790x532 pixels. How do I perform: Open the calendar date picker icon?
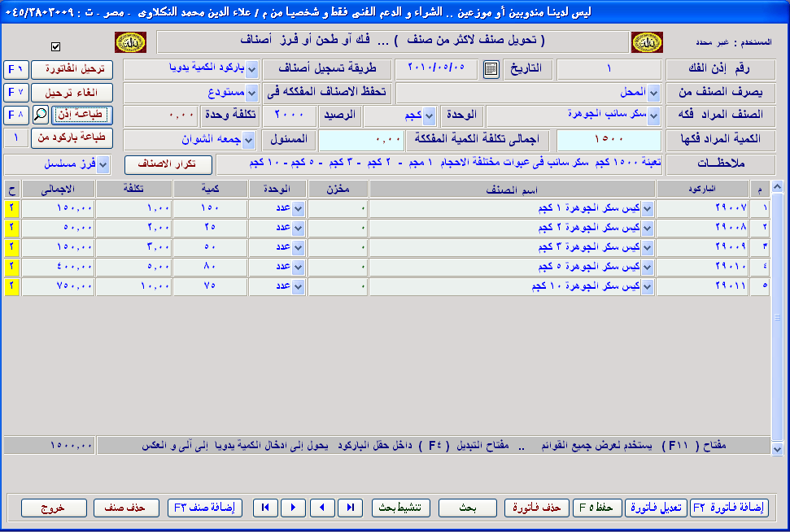(490, 69)
